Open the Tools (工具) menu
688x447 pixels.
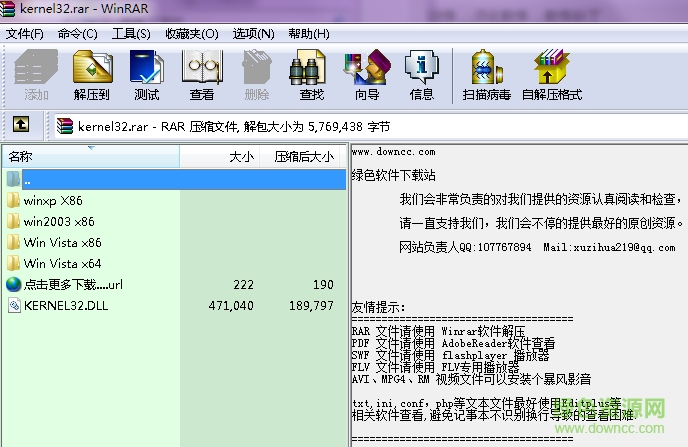point(131,34)
